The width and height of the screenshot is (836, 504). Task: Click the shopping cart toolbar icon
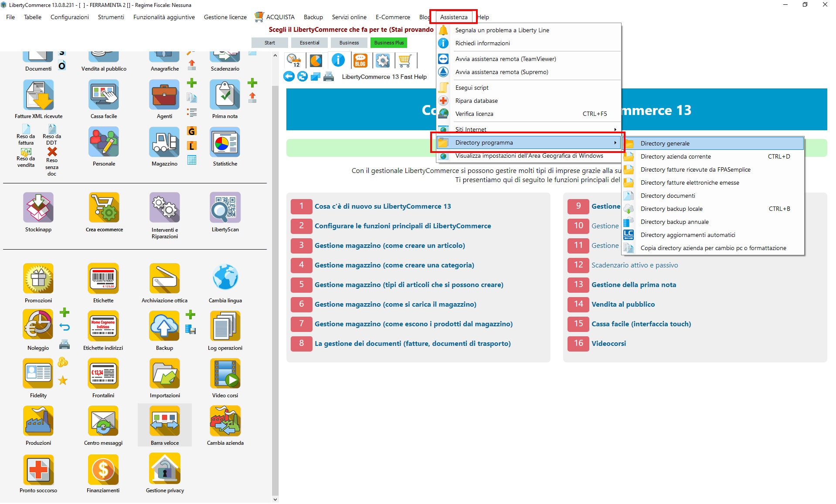tap(404, 61)
